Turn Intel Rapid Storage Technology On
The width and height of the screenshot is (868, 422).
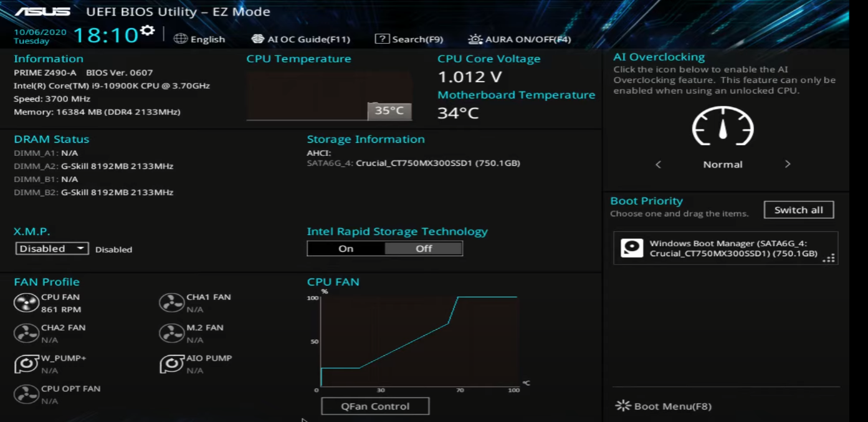coord(346,248)
